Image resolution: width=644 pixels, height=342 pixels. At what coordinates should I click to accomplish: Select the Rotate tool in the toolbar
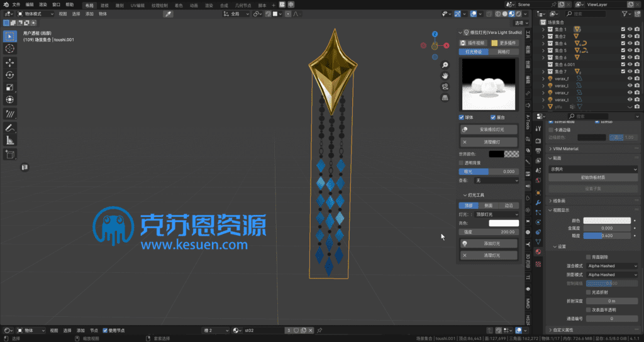point(10,75)
